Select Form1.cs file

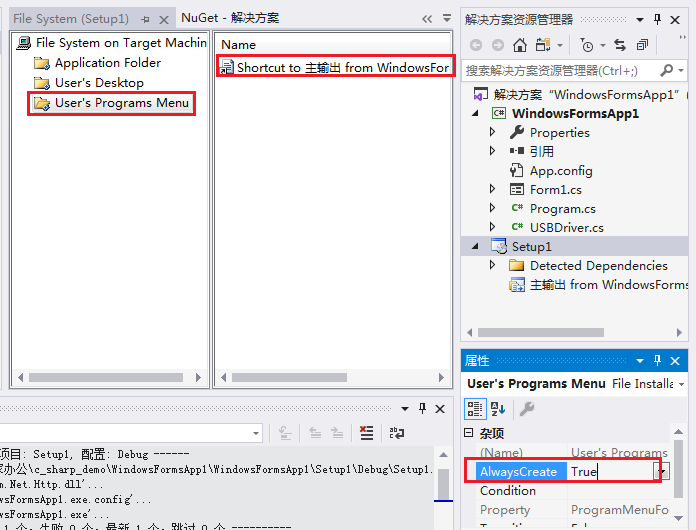546,190
